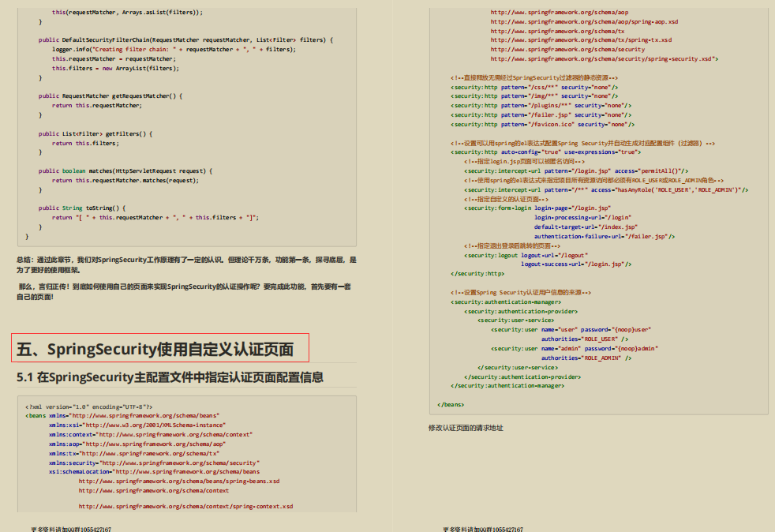
Task: Click the 'authorities="ROLE_ADMIN" />' line
Action: coord(586,358)
